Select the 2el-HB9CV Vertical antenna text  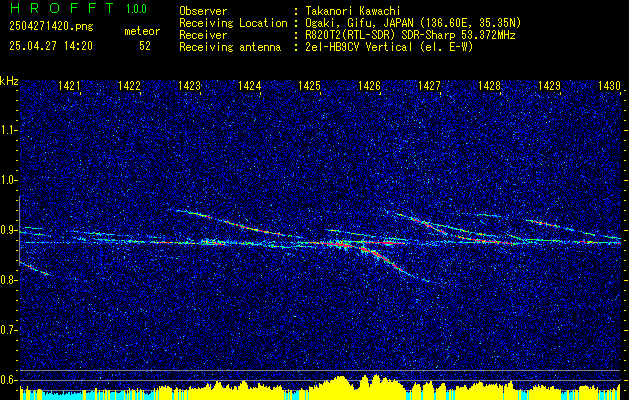coord(389,47)
